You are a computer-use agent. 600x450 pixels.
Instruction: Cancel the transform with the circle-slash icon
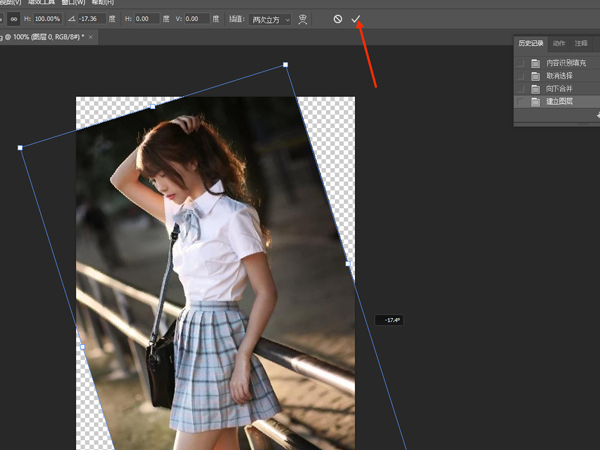click(337, 19)
